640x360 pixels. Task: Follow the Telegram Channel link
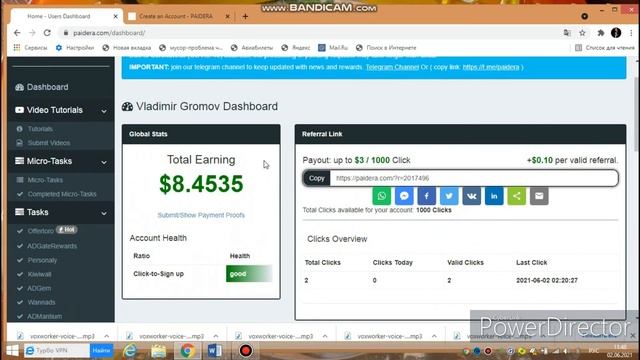point(392,67)
